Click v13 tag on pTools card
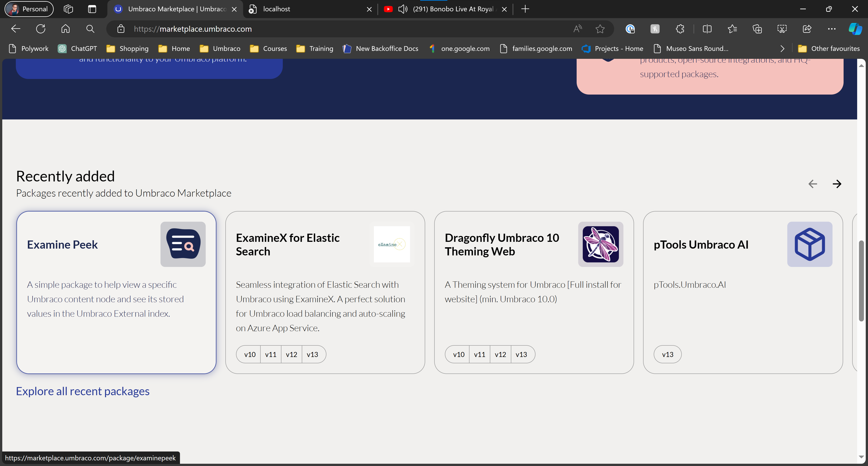This screenshot has height=466, width=868. 668,354
